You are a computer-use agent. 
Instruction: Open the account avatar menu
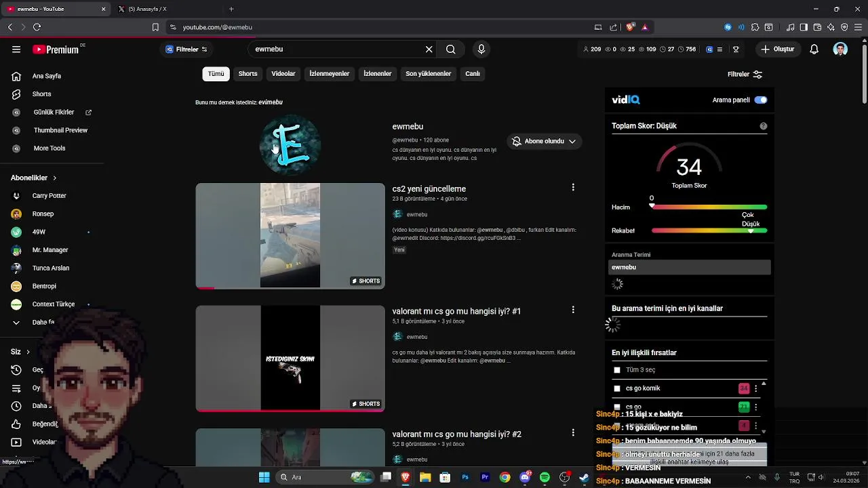click(840, 49)
